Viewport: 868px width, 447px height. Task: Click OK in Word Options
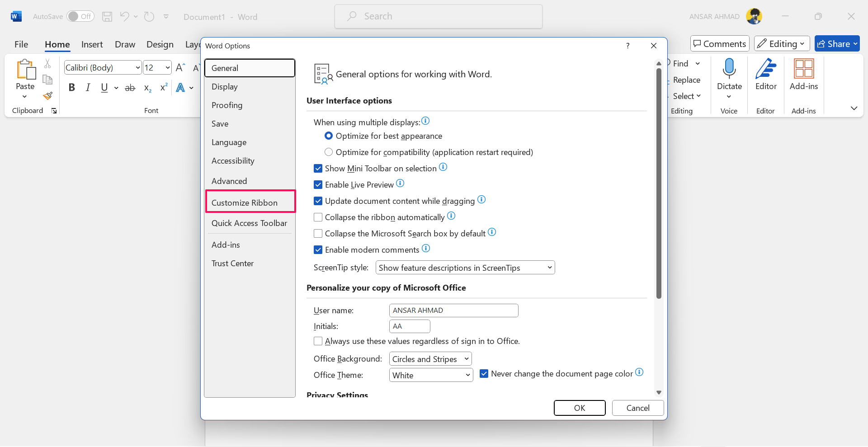(580, 408)
